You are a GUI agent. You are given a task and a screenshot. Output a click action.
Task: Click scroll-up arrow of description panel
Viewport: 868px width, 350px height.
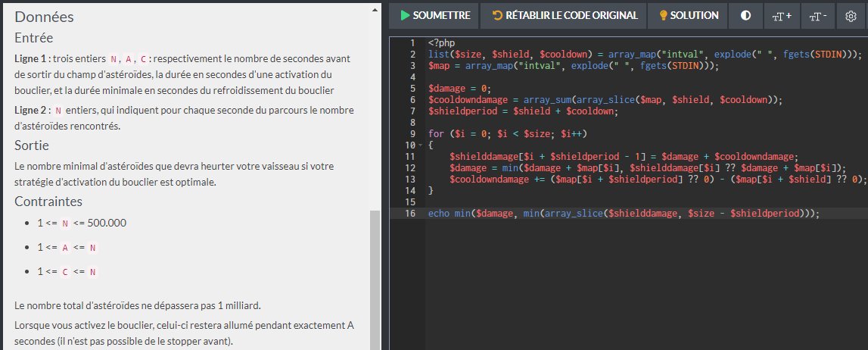point(375,10)
